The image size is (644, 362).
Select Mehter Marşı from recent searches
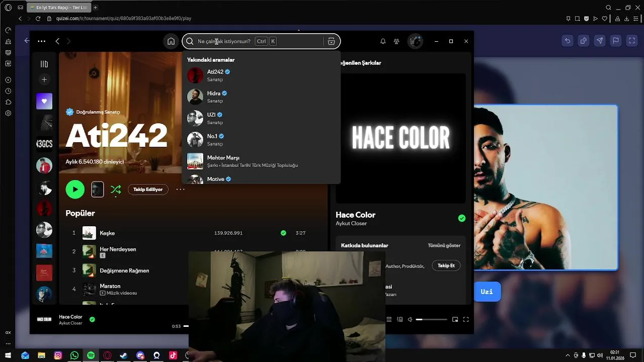[x=261, y=161]
